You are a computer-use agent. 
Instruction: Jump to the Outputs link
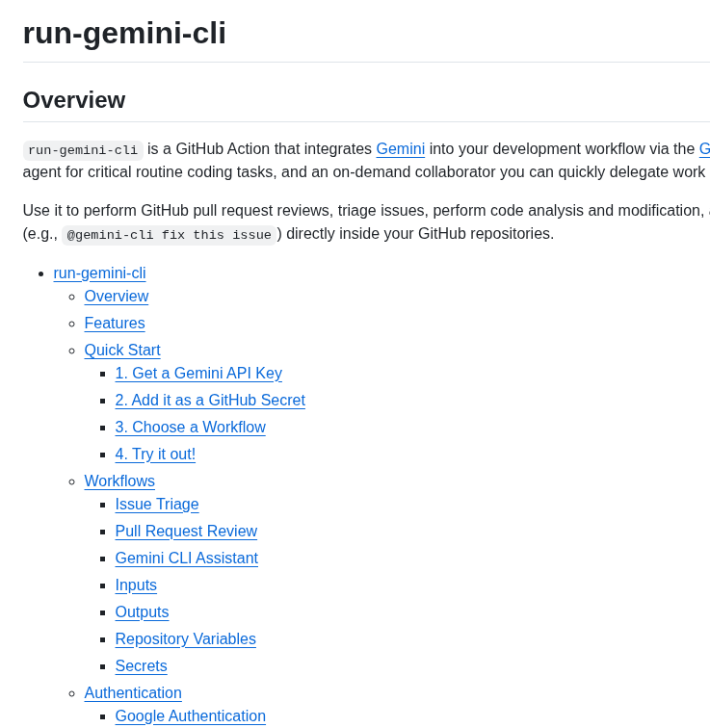coord(142,611)
